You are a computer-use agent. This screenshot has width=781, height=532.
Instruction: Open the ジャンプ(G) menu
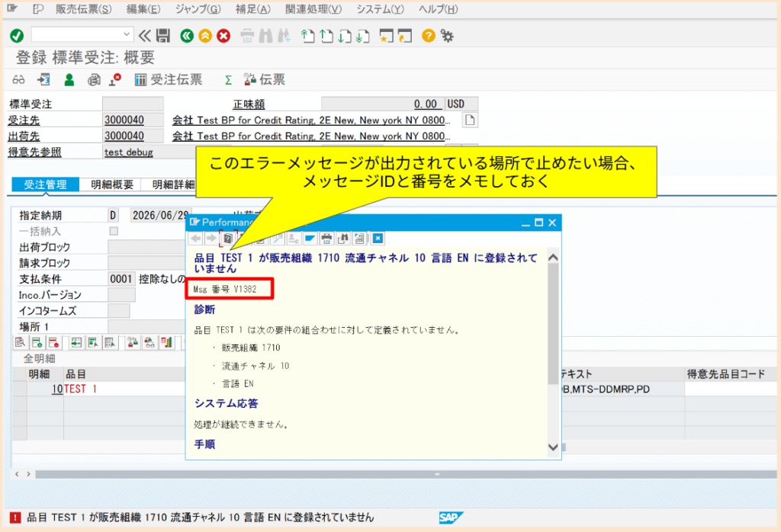coord(198,9)
